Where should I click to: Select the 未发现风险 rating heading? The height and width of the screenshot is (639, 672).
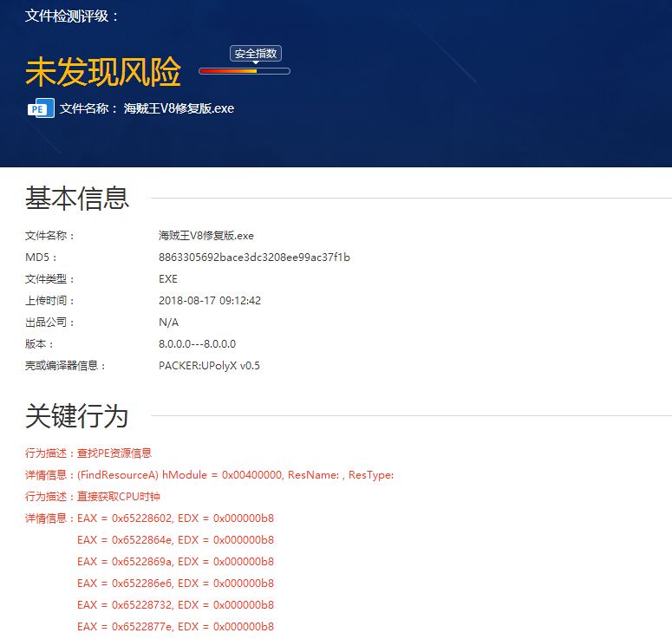(x=103, y=72)
